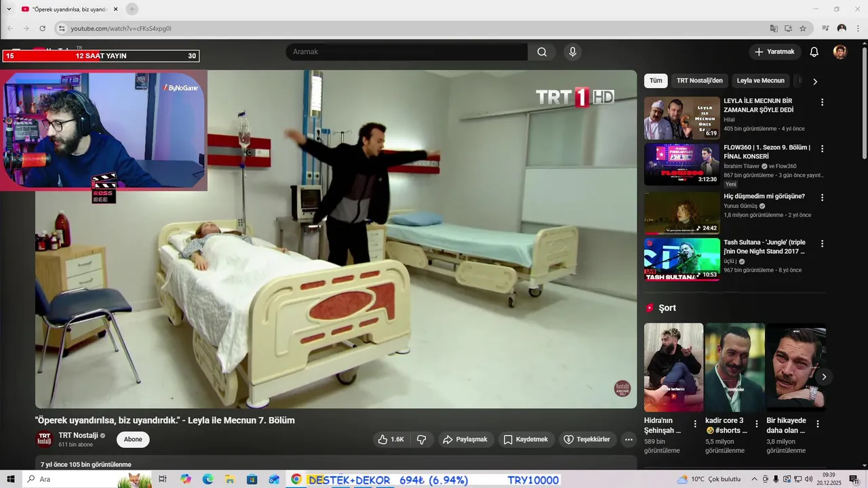
Task: Dislike the video with thumbs down
Action: coord(421,439)
